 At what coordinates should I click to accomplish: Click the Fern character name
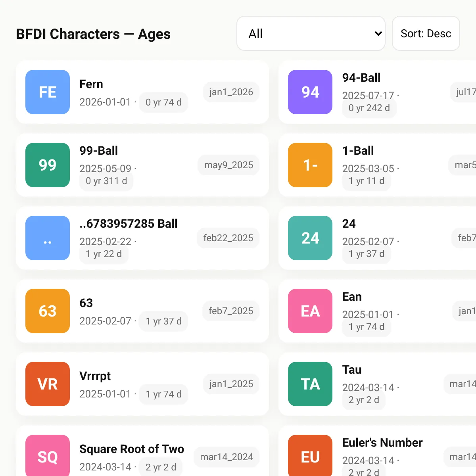pyautogui.click(x=91, y=84)
